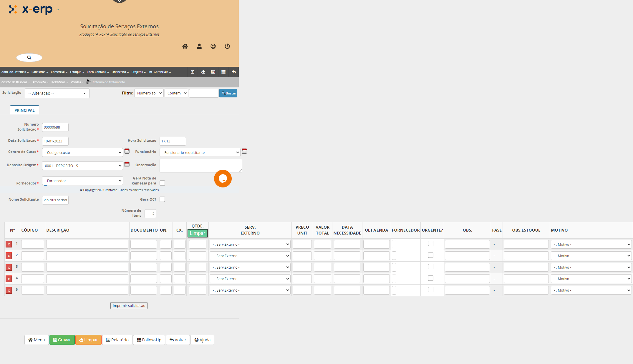Click the home icon in header

pos(185,46)
